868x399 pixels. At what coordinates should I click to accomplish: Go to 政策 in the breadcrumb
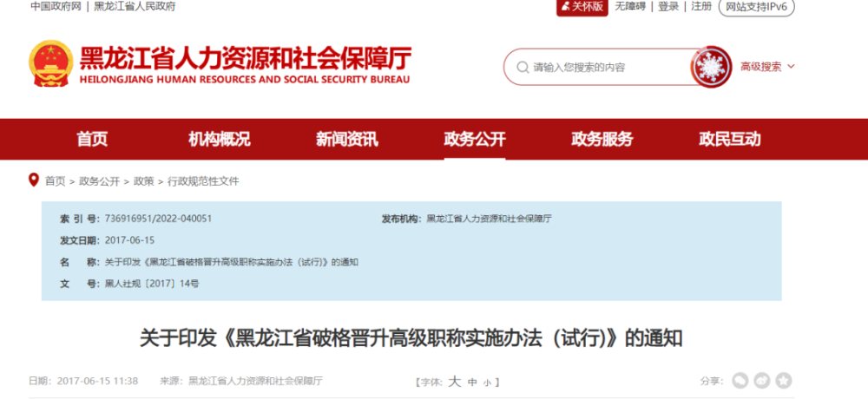point(144,181)
